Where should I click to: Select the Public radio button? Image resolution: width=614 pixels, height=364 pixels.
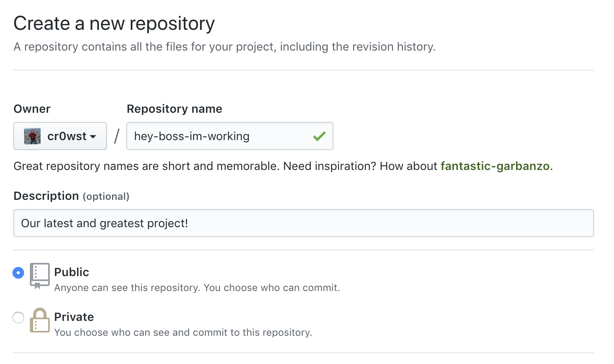[18, 273]
